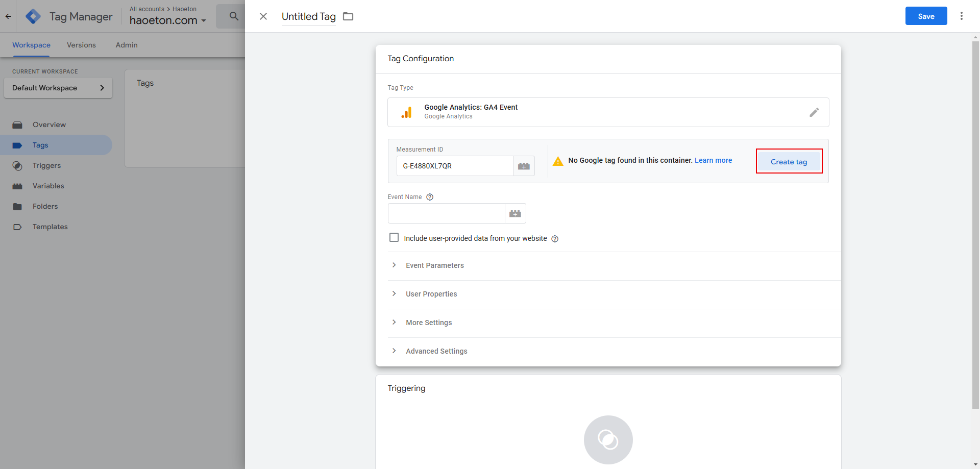980x469 pixels.
Task: Click the vertical scrollbar thumb
Action: tap(975, 225)
